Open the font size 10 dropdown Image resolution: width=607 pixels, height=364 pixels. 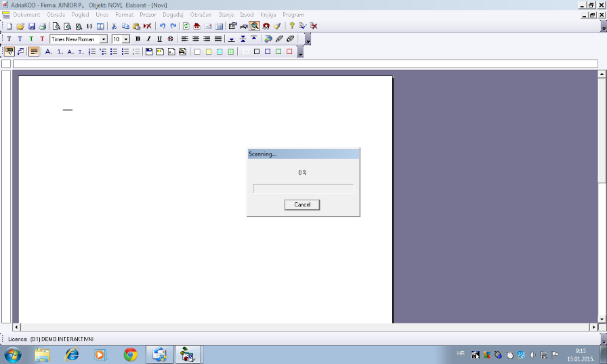point(126,39)
